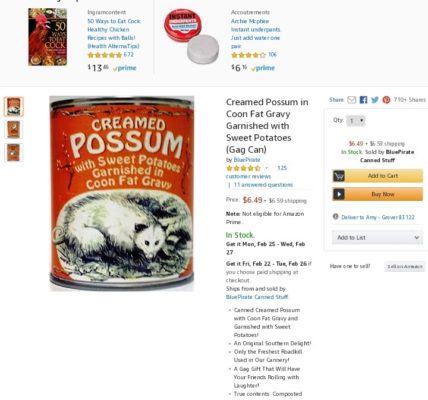
Task: View 125 customer reviews link
Action: [x=256, y=172]
